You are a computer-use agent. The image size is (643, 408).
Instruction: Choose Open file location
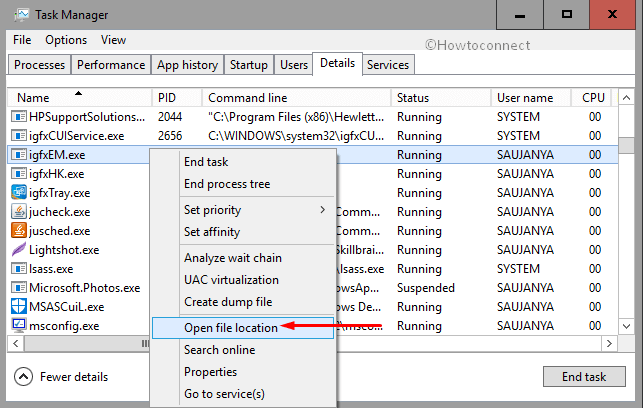(x=243, y=328)
